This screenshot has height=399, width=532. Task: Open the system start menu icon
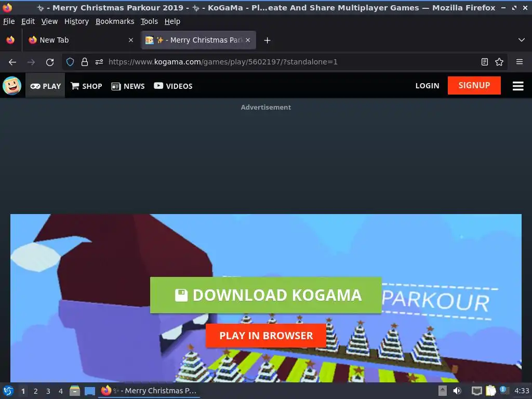[8, 391]
